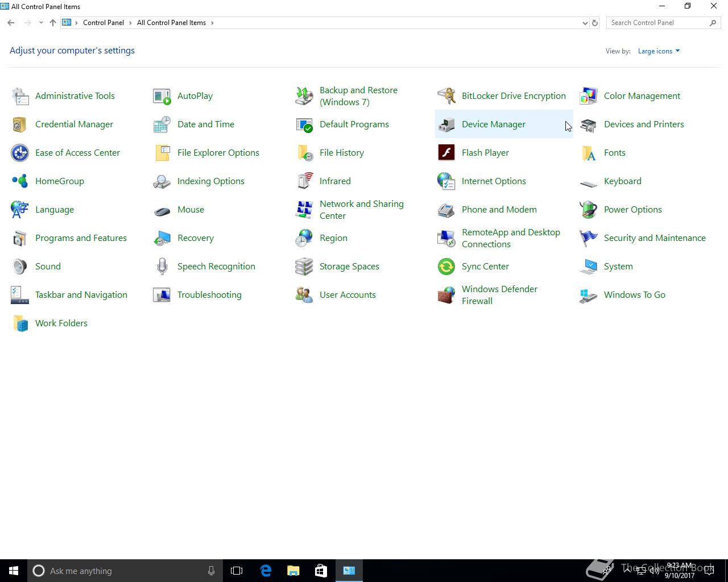Open the Ease of Access Center icon
The width and height of the screenshot is (728, 582).
(20, 153)
